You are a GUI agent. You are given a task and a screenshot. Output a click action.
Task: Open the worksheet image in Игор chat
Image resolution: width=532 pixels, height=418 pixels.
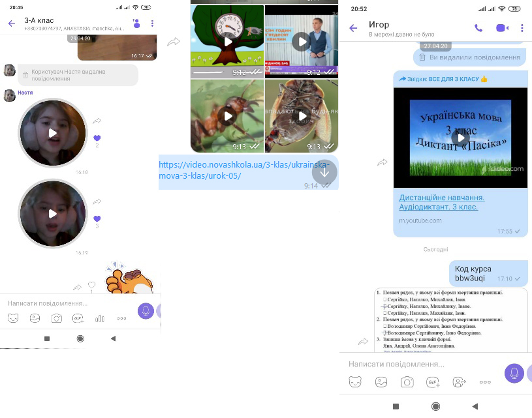click(x=451, y=320)
